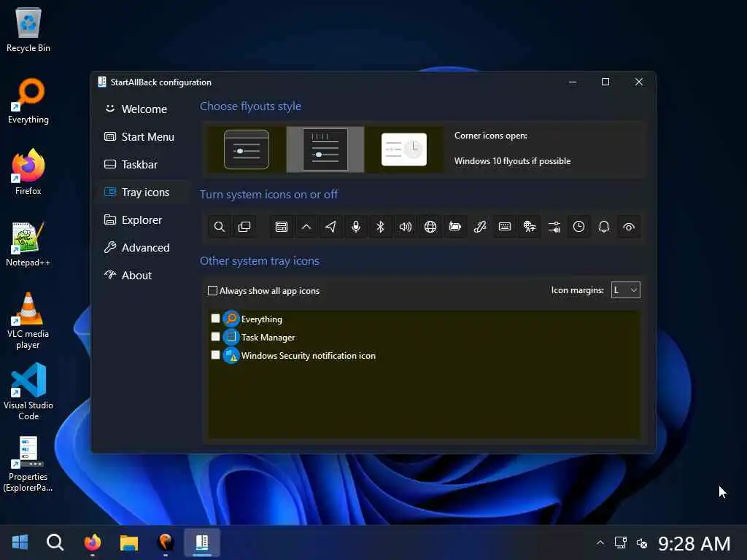Image resolution: width=747 pixels, height=560 pixels.
Task: Click the muted volume tray icon
Action: (x=642, y=542)
